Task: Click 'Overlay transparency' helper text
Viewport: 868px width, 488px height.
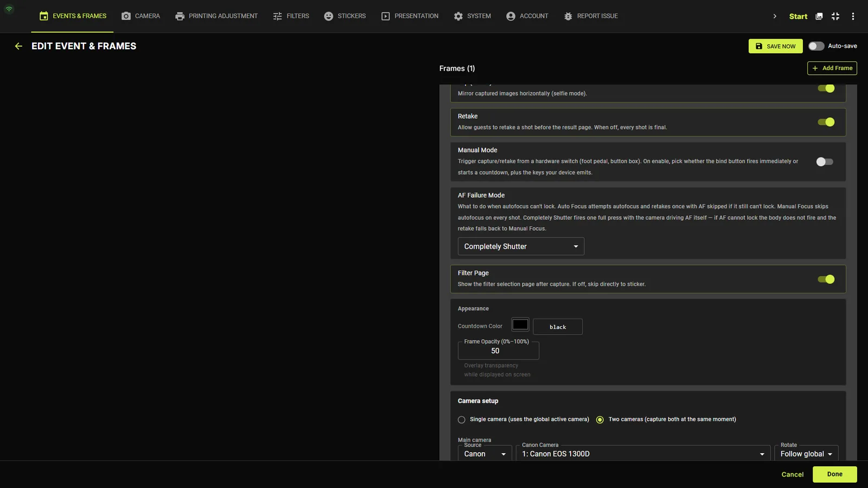Action: tap(491, 365)
